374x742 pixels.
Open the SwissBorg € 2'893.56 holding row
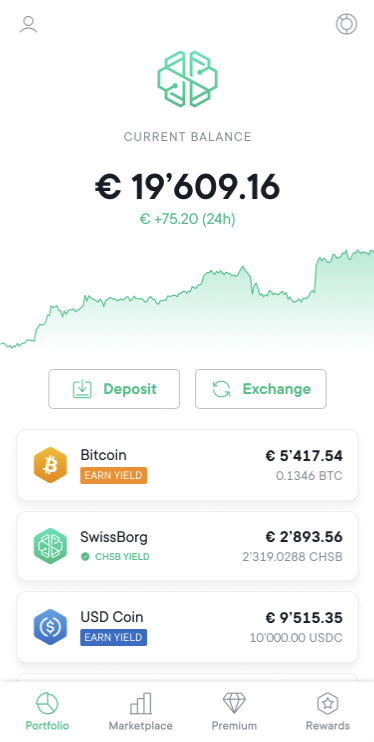187,546
